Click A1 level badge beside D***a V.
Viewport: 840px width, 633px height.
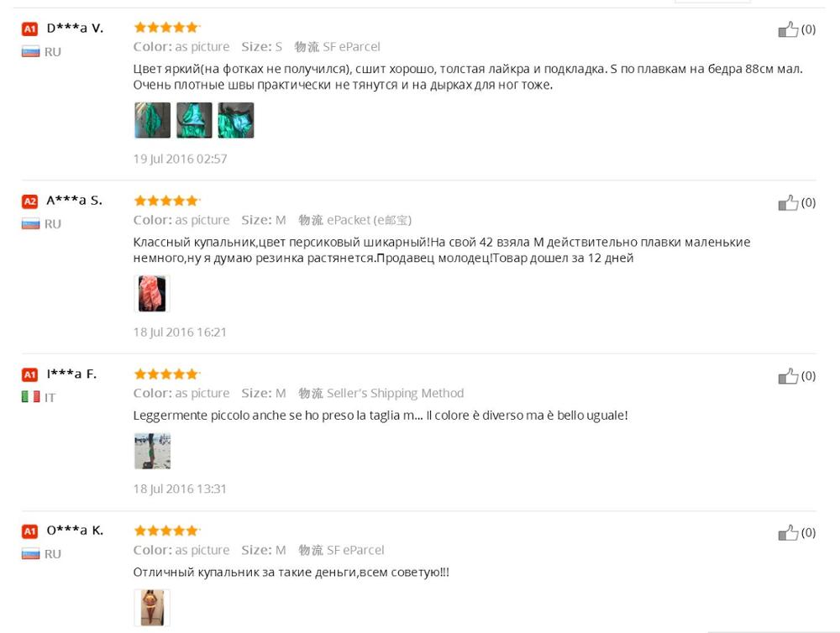(30, 29)
